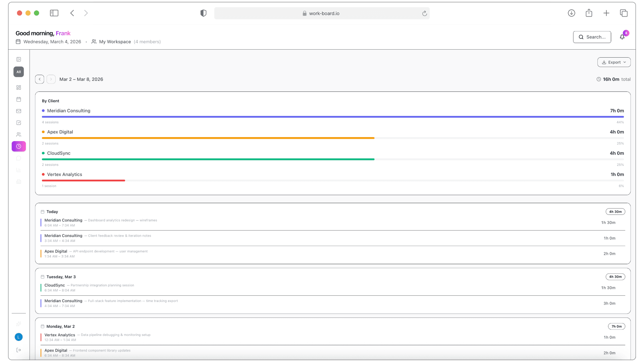Click the Today section heading

point(52,212)
